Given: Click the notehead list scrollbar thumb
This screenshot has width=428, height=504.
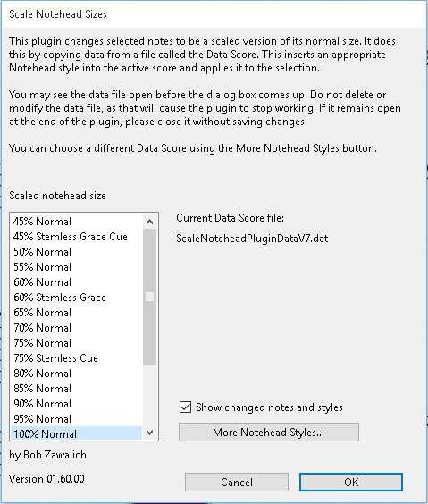Looking at the screenshot, I should tap(149, 297).
